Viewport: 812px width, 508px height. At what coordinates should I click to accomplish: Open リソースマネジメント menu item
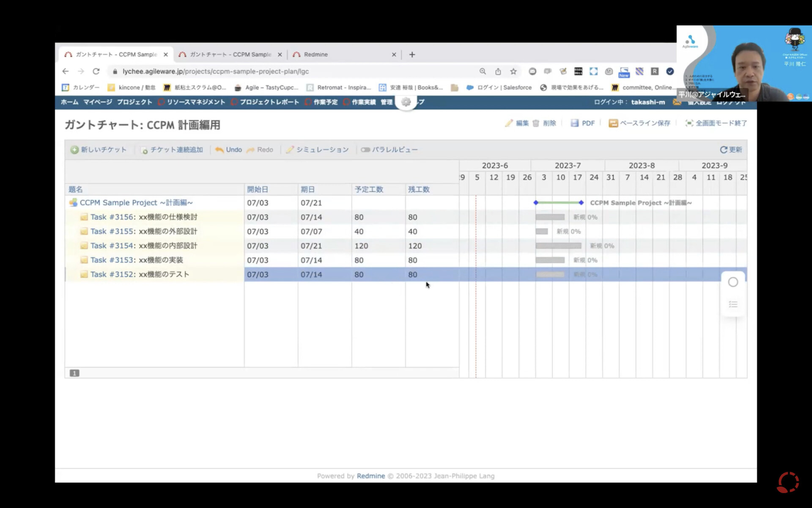(x=192, y=102)
